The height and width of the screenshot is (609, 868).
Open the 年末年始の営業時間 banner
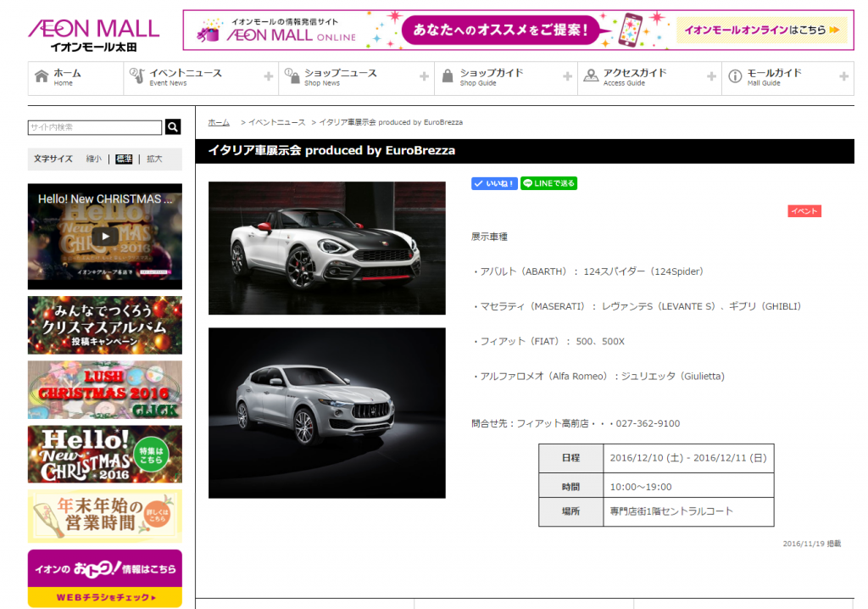[104, 516]
